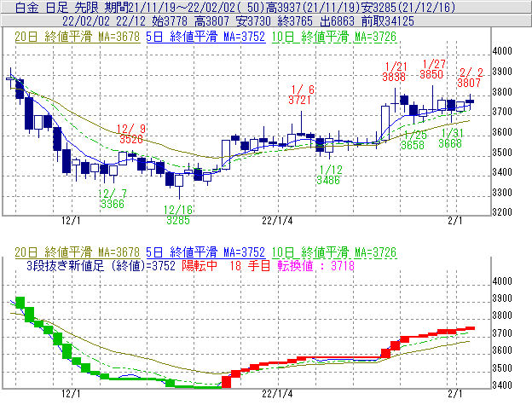This screenshot has width=532, height=405.
Task: Click the 前取34125 value in header
Action: click(388, 21)
